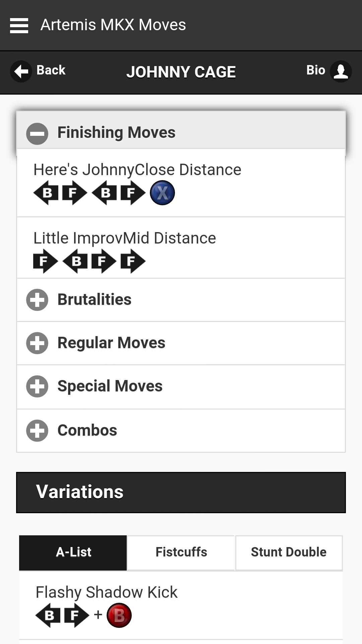Open the Bio text link
Image resolution: width=362 pixels, height=644 pixels.
[315, 70]
